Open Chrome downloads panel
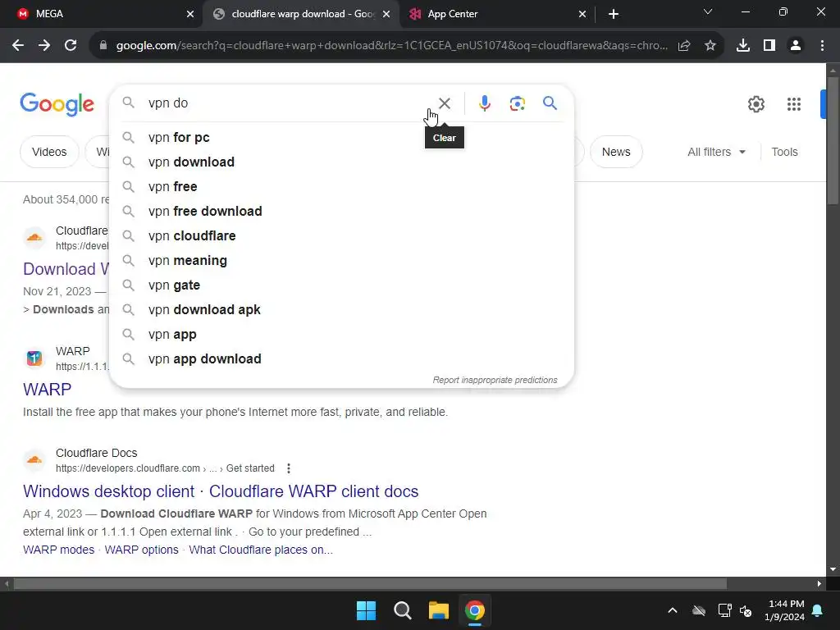The width and height of the screenshot is (840, 630). pos(743,46)
